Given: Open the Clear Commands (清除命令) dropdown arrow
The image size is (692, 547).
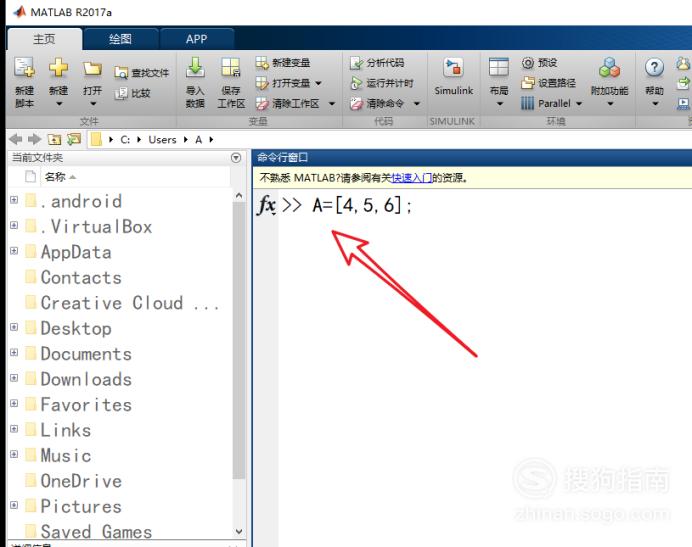Looking at the screenshot, I should pyautogui.click(x=417, y=104).
